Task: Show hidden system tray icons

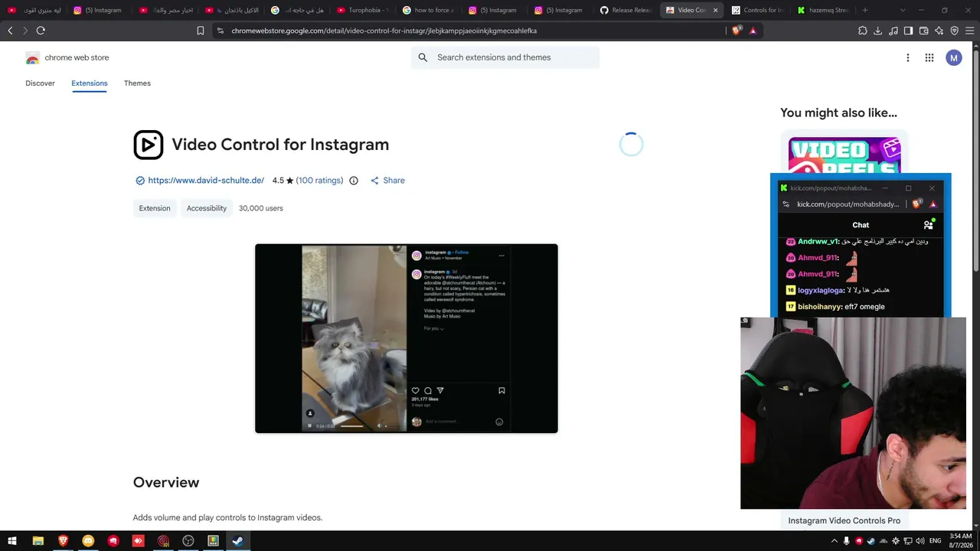Action: coord(835,541)
